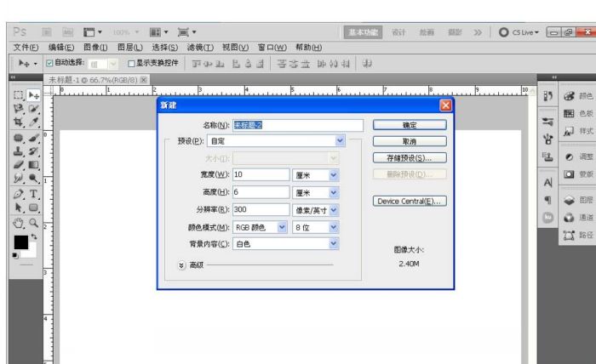This screenshot has height=364, width=596.
Task: Enable the 显示变换控件 checkbox
Action: [131, 64]
